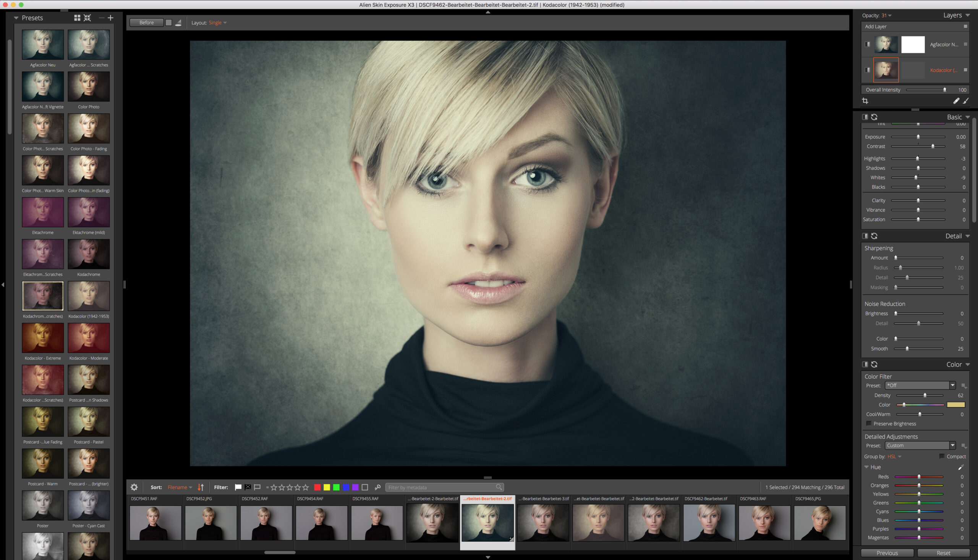This screenshot has height=560, width=978.
Task: Click the sort direction arrows icon
Action: pyautogui.click(x=200, y=487)
